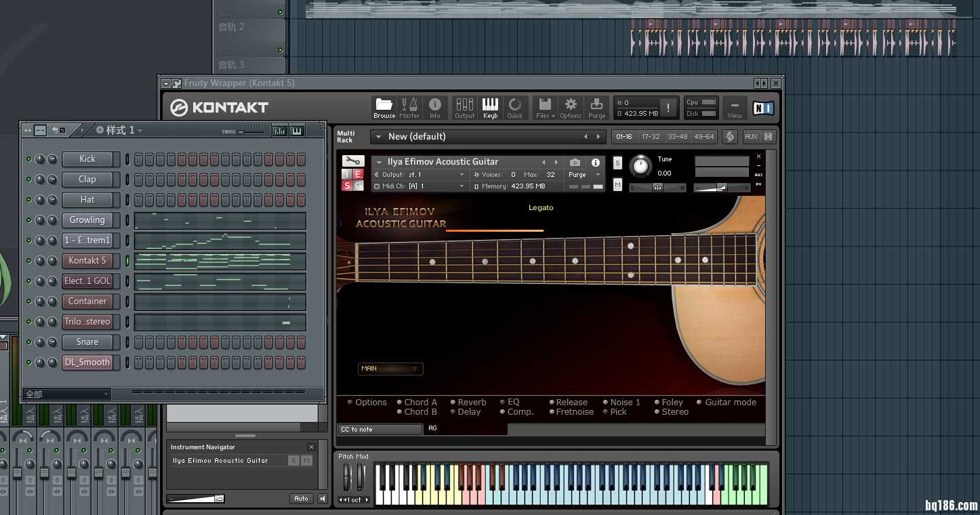Enable the Chord A option
The width and height of the screenshot is (980, 515).
(417, 402)
